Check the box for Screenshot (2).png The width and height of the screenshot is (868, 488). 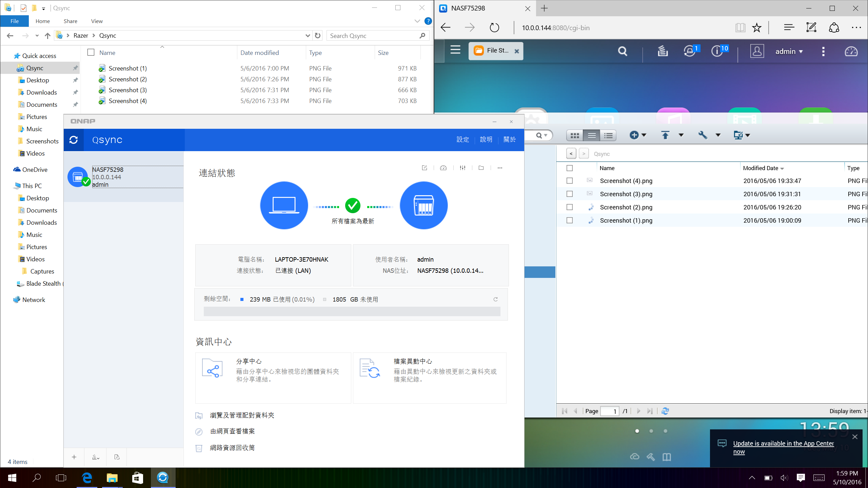[570, 207]
